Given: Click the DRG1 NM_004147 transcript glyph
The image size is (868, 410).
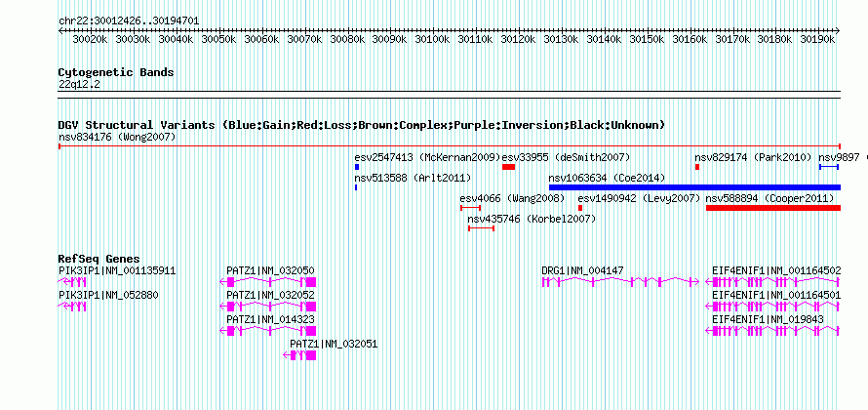Looking at the screenshot, I should pyautogui.click(x=620, y=282).
